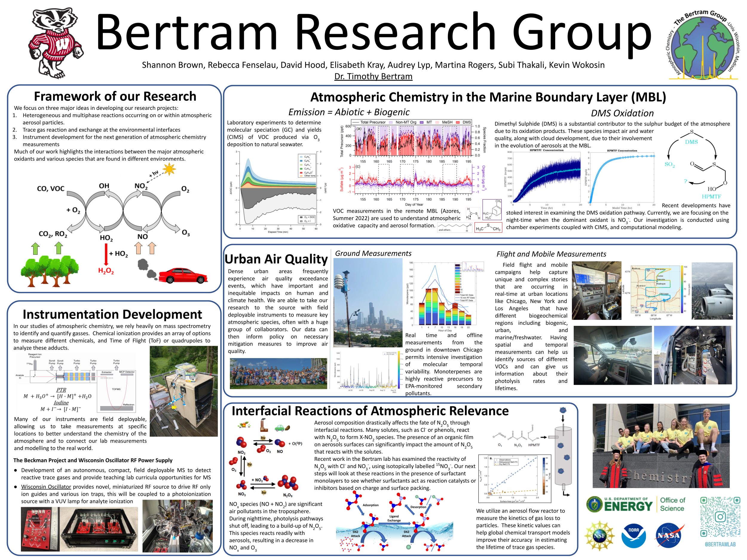
Task: Click the Beckman Project bold subheading
Action: click(x=93, y=461)
